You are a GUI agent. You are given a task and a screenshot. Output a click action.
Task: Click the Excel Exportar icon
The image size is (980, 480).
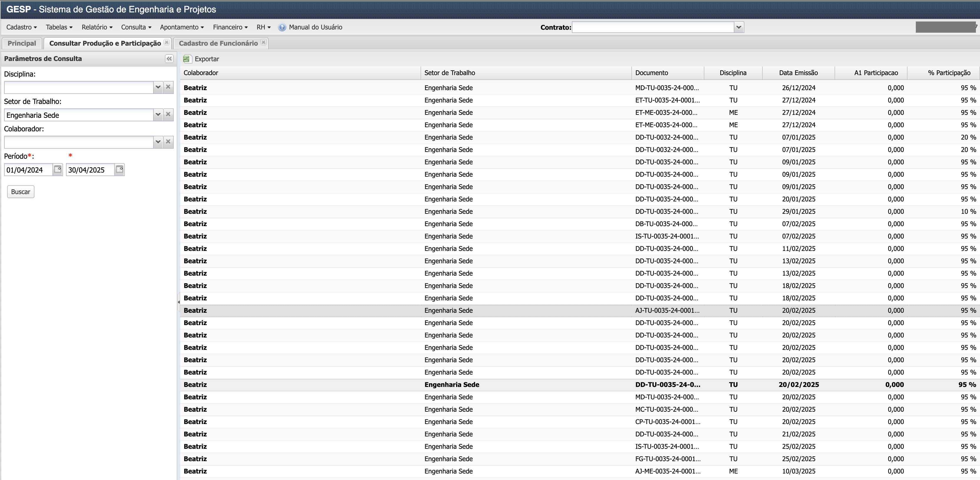pos(186,59)
